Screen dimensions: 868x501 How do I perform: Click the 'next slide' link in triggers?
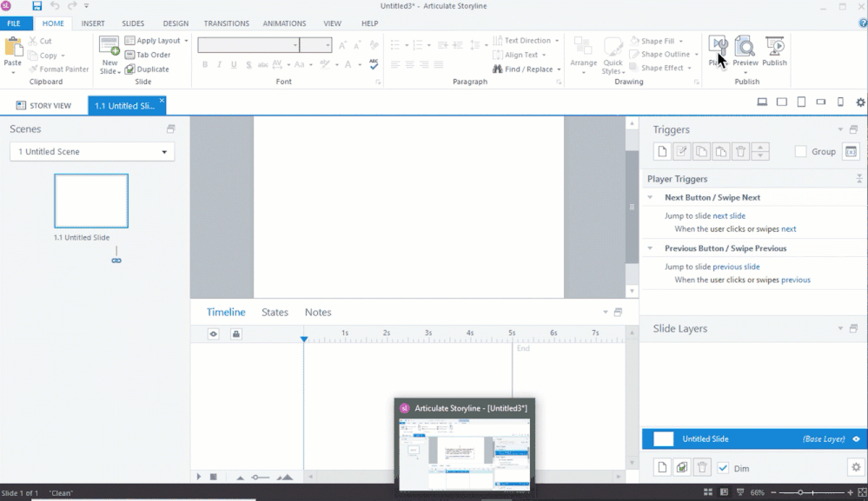(729, 215)
